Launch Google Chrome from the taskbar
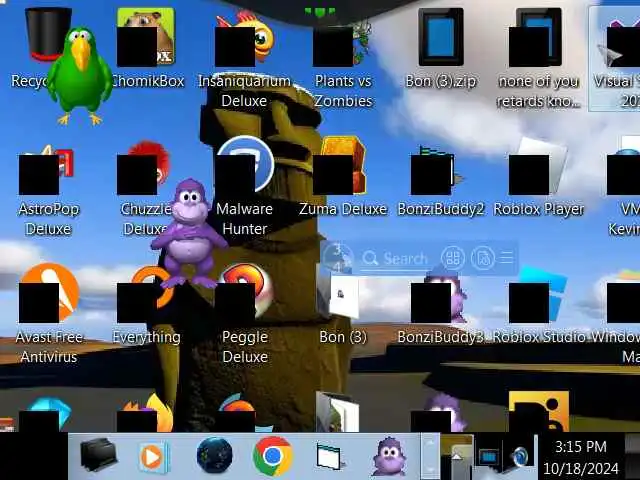The image size is (640, 480). click(x=273, y=456)
